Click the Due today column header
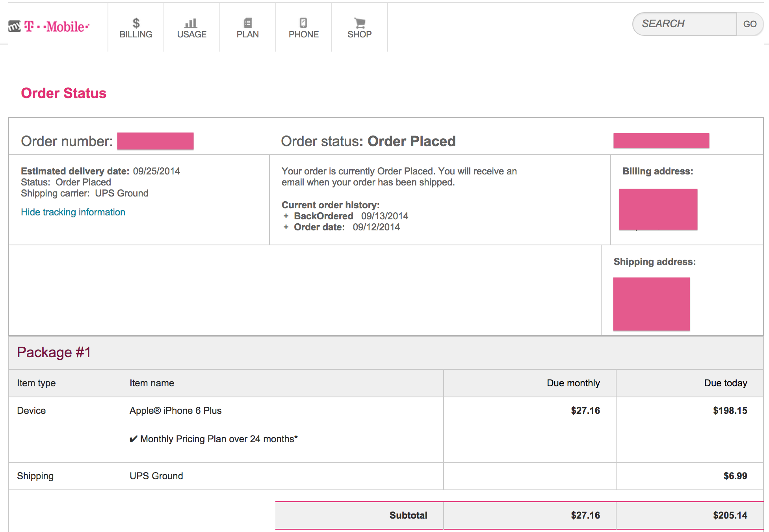769x532 pixels. point(725,383)
